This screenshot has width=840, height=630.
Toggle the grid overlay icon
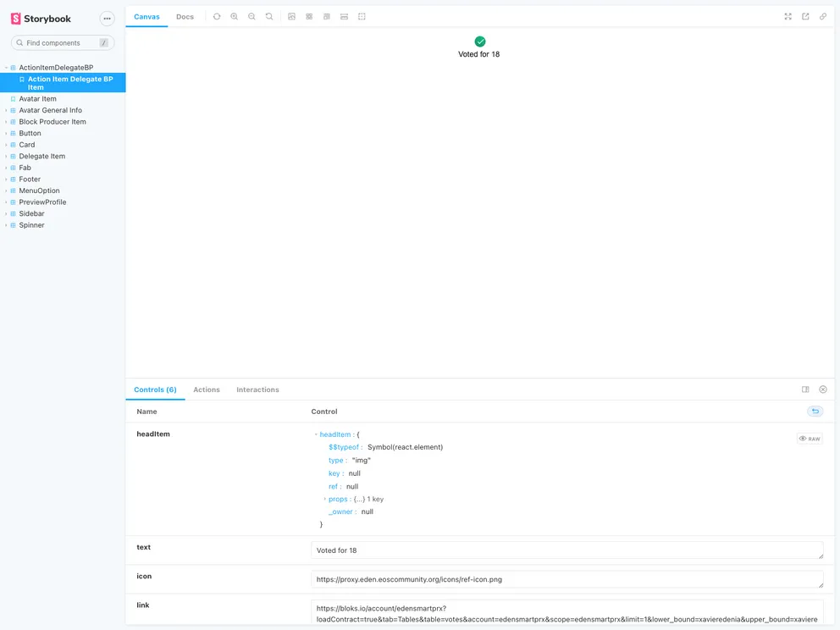coord(308,16)
